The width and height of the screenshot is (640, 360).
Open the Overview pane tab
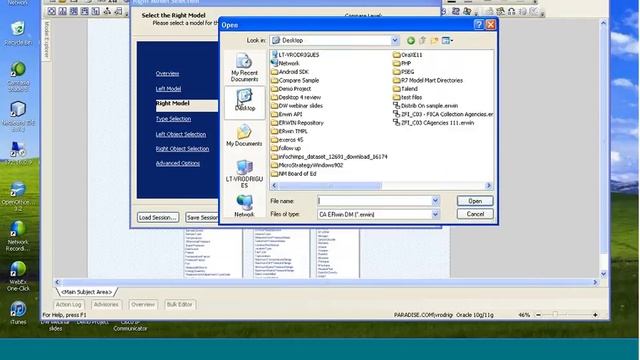143,304
